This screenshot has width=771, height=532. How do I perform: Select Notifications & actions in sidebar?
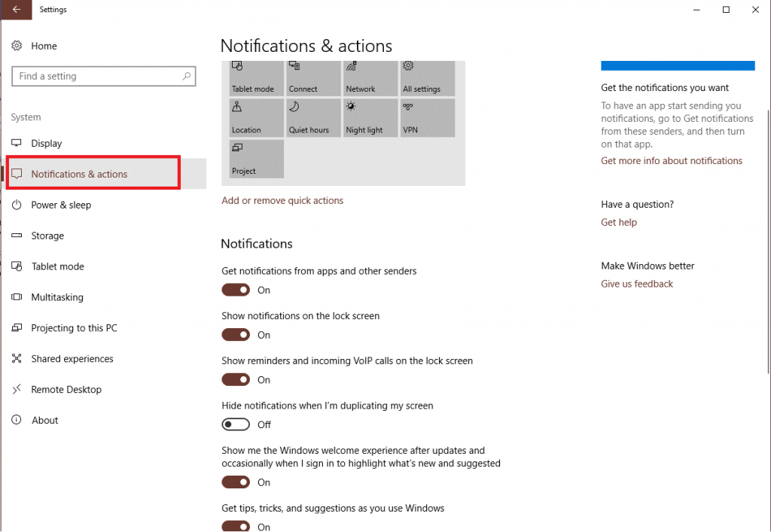[x=104, y=174]
